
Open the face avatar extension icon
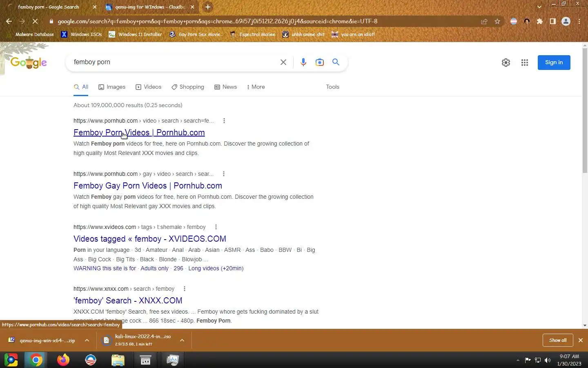[x=527, y=21]
